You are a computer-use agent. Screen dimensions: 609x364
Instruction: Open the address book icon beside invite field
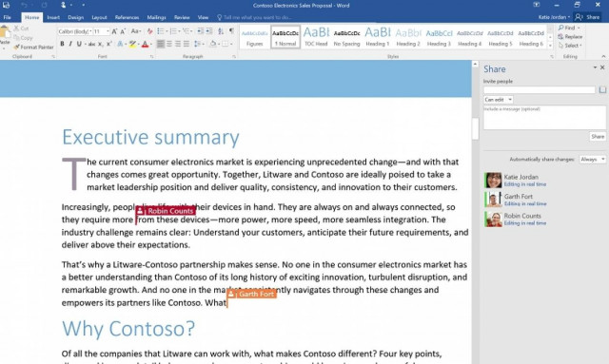[602, 90]
